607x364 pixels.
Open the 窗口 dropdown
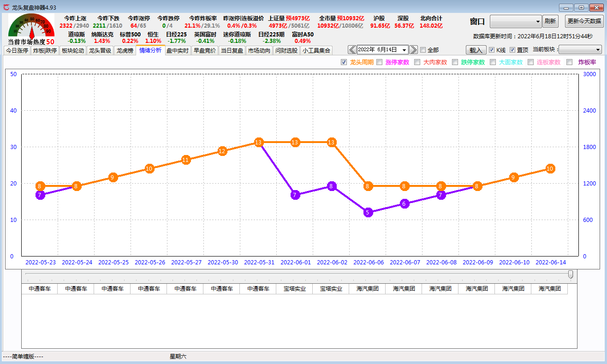pyautogui.click(x=516, y=21)
